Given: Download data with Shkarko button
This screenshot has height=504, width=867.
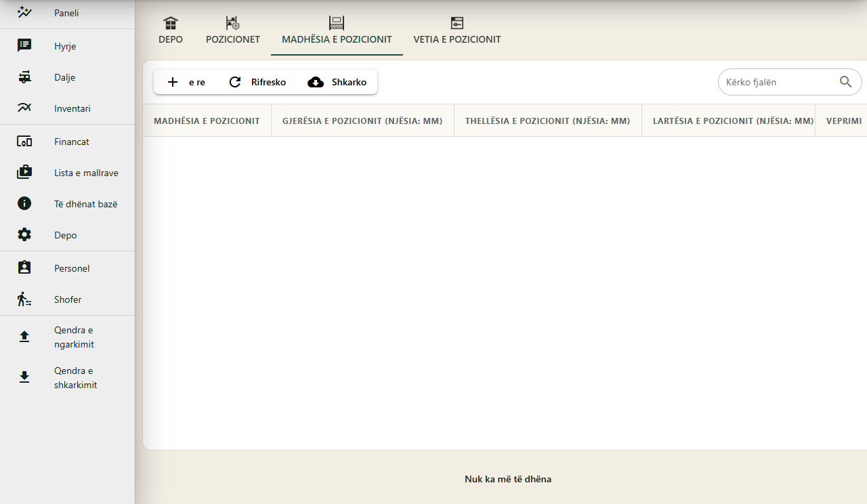Looking at the screenshot, I should click(337, 82).
